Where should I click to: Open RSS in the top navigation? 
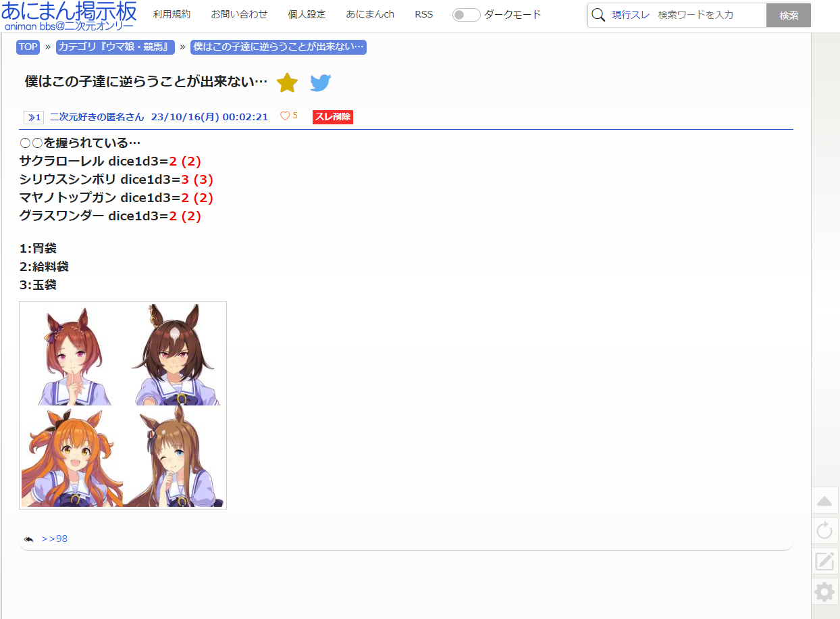coord(424,14)
